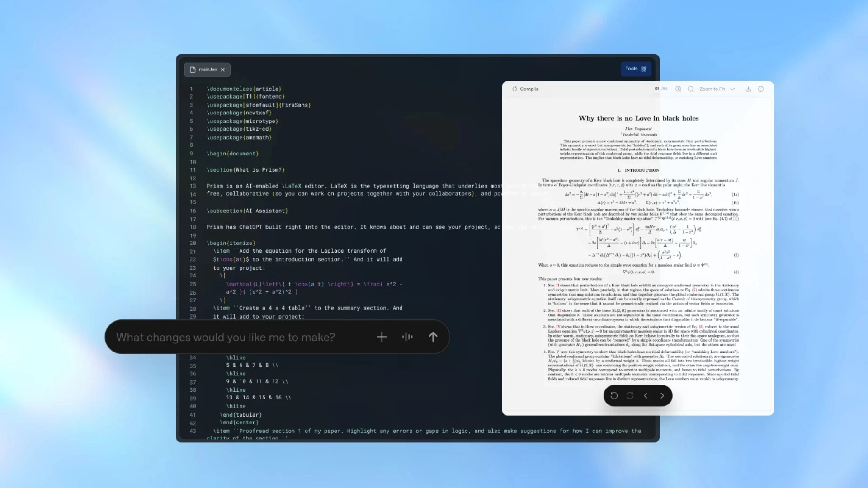Zoom out of the PDF preview

coord(691,89)
